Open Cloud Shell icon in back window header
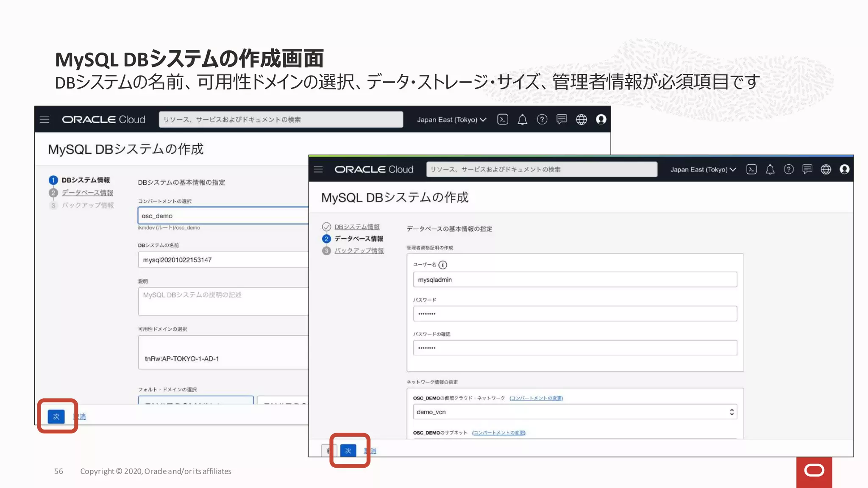 coord(503,119)
